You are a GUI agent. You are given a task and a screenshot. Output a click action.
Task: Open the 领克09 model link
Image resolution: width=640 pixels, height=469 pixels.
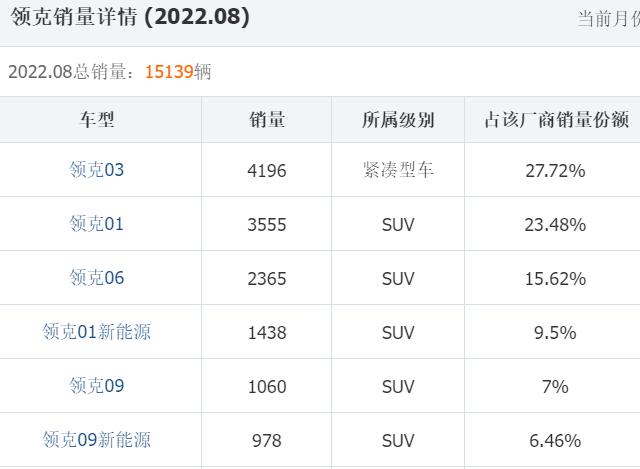point(96,386)
